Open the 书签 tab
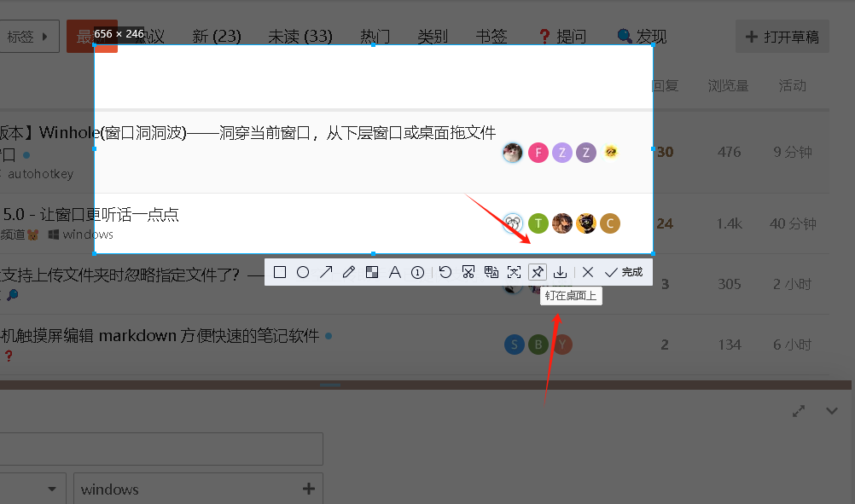This screenshot has width=855, height=504. (491, 37)
